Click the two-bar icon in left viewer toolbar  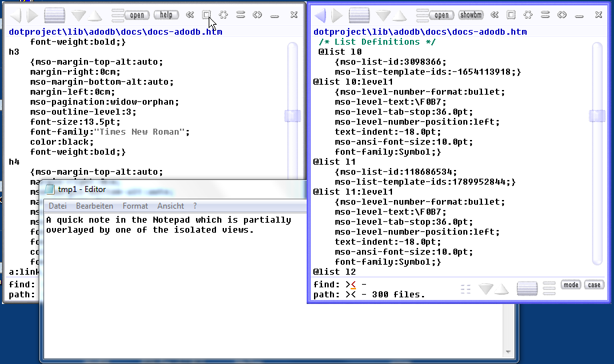241,15
